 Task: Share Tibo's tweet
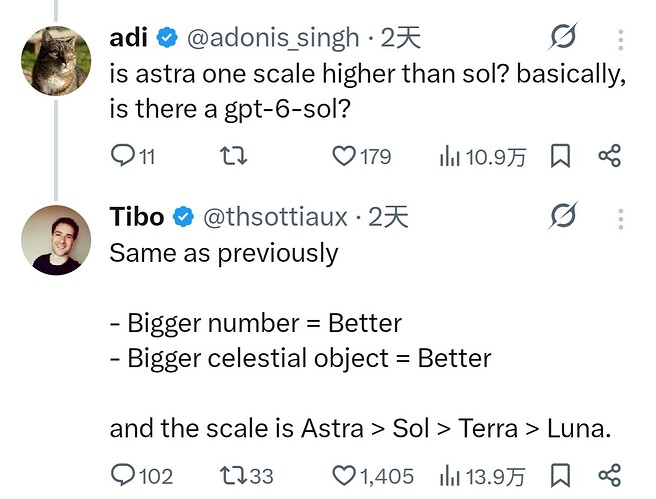click(610, 476)
